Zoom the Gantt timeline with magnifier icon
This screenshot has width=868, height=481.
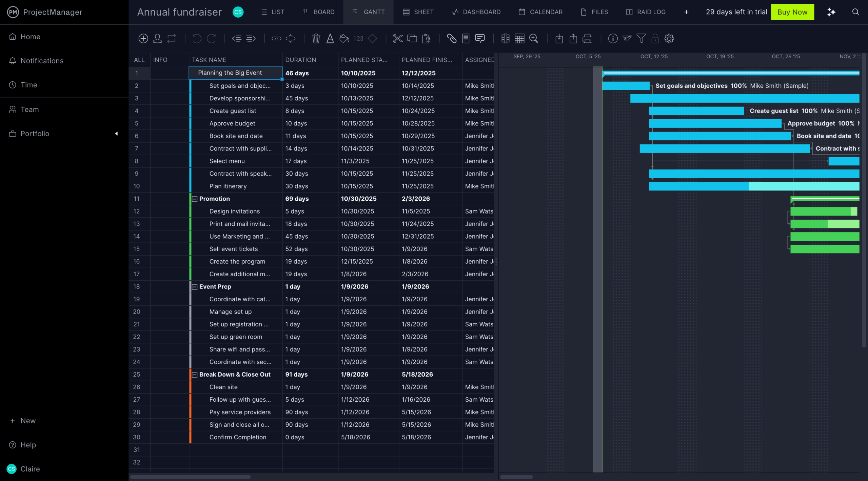tap(533, 38)
